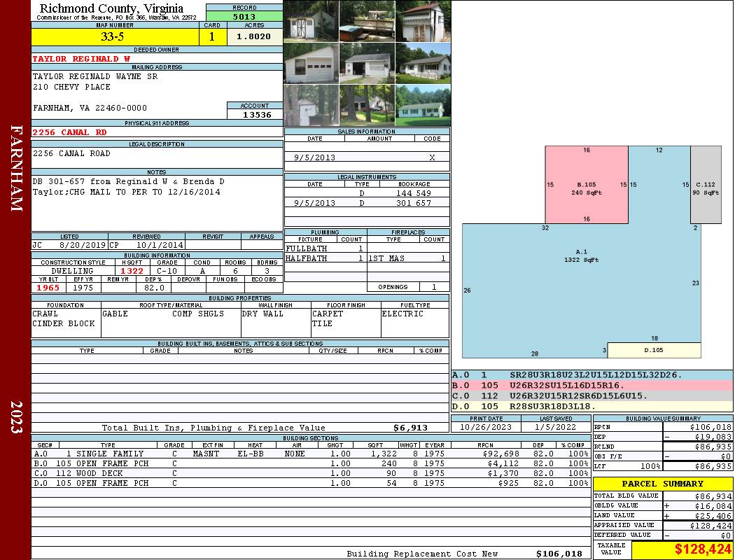
Task: Select the blue A.1 1322 SqFt area
Action: [581, 280]
